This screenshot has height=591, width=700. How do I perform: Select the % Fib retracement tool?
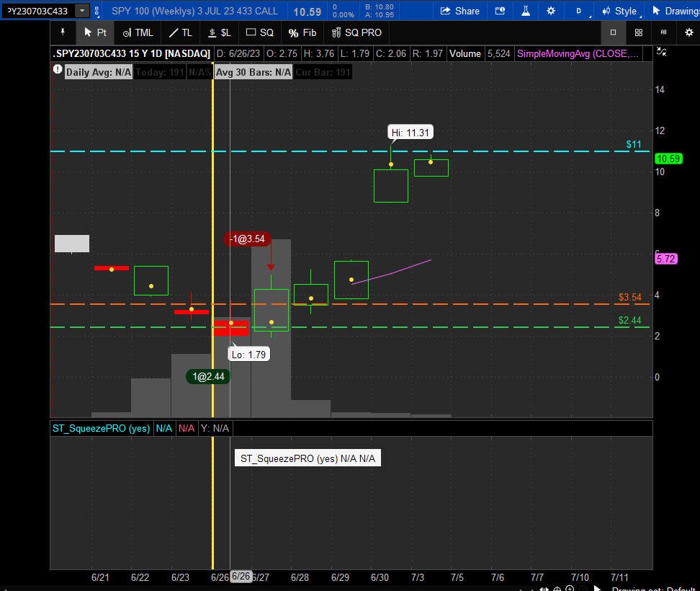pyautogui.click(x=302, y=32)
